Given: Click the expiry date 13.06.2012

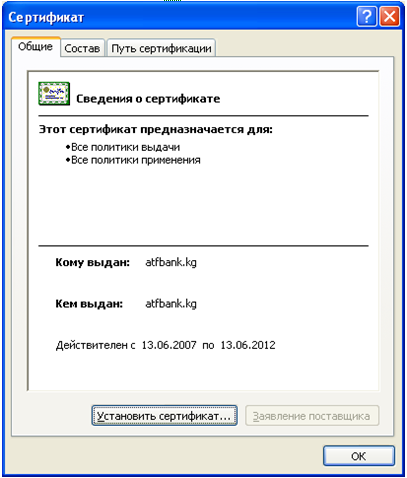Looking at the screenshot, I should pos(248,345).
